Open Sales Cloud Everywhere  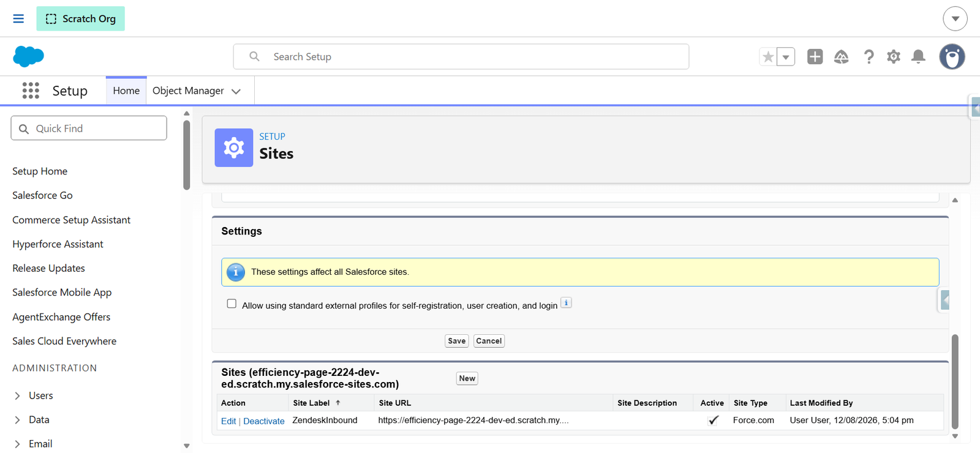pyautogui.click(x=64, y=341)
